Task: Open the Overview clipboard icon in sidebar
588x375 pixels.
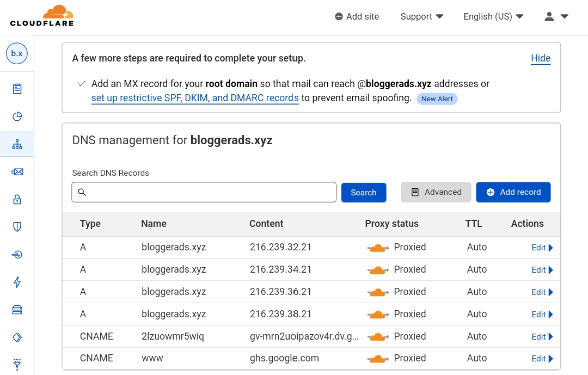Action: tap(17, 89)
